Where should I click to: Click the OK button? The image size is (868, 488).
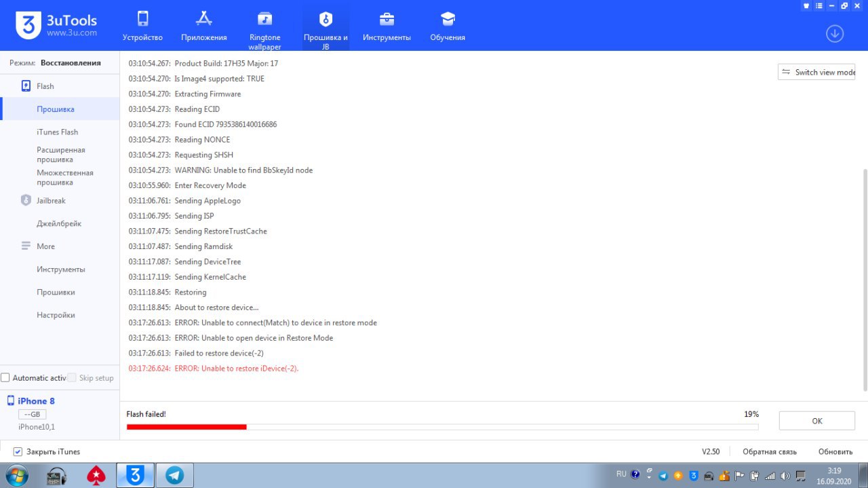pos(816,421)
